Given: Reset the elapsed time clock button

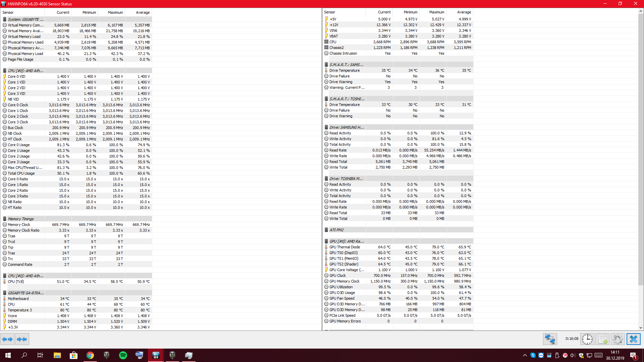Looking at the screenshot, I should point(587,339).
